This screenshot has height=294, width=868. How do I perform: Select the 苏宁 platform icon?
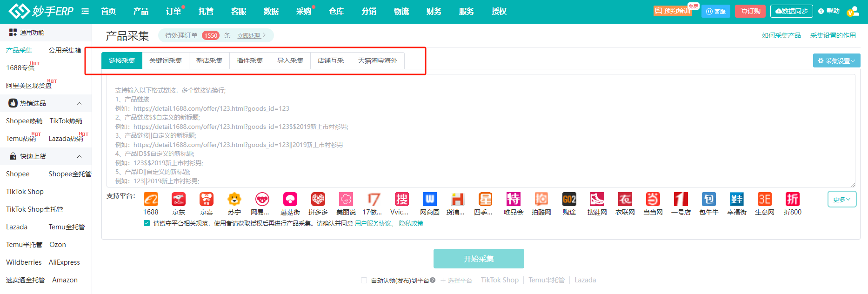[234, 200]
